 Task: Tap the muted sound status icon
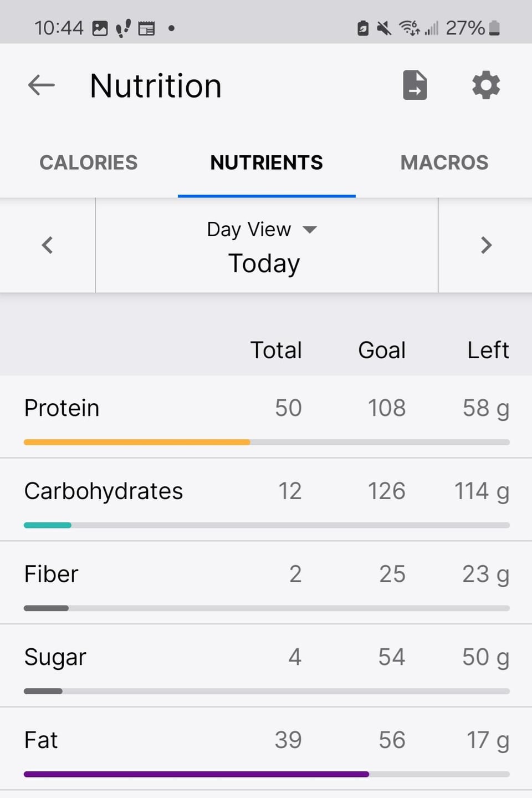383,28
